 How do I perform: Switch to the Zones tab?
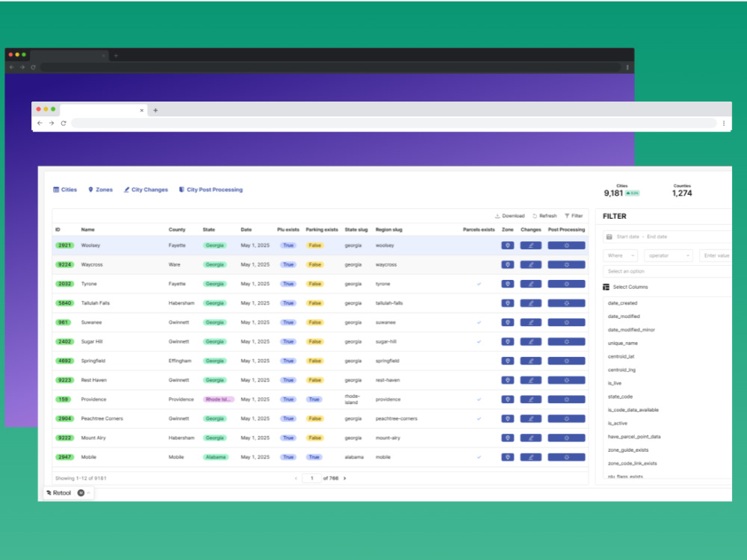101,190
